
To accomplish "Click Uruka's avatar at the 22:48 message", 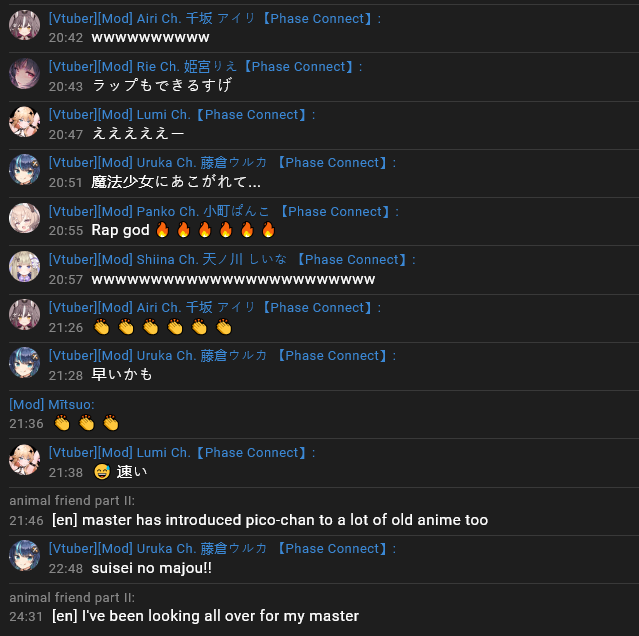I will (x=24, y=556).
